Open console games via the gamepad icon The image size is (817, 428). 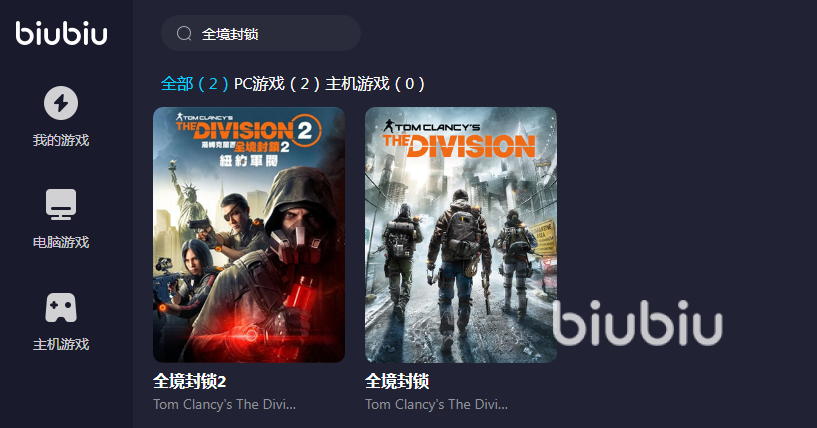(61, 308)
